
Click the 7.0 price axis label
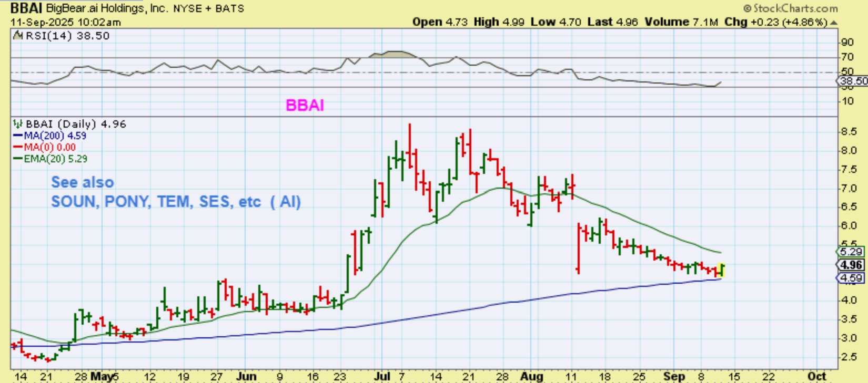click(849, 188)
